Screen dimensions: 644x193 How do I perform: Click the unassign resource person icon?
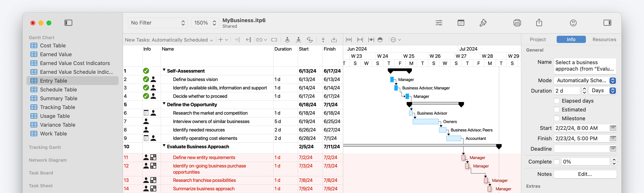[x=298, y=40]
